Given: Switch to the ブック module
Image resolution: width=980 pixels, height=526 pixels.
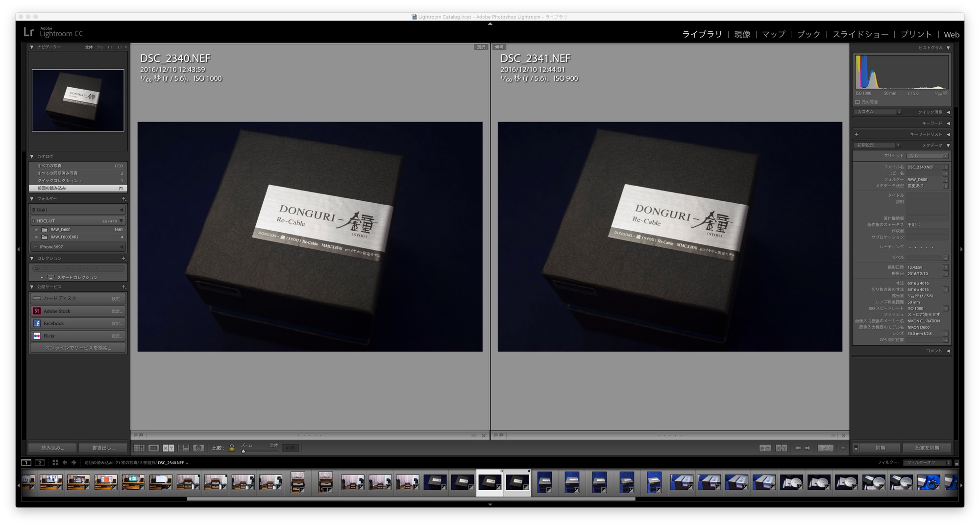Looking at the screenshot, I should coord(808,34).
